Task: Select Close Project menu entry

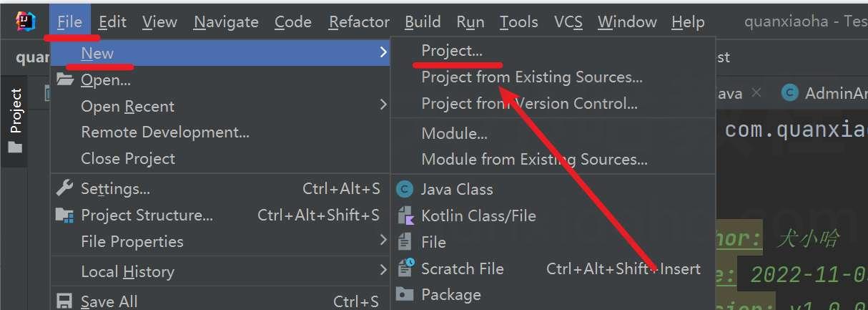Action: tap(128, 159)
